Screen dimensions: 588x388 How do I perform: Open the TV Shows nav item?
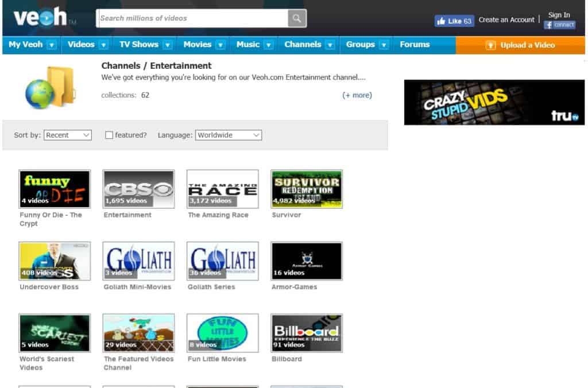tap(139, 44)
